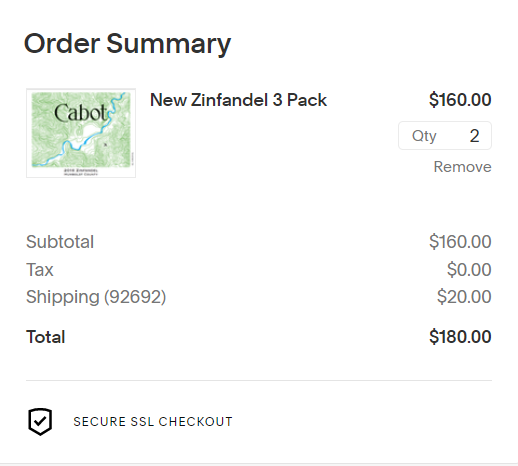The height and width of the screenshot is (466, 518).
Task: Click the Tax label
Action: (x=40, y=269)
